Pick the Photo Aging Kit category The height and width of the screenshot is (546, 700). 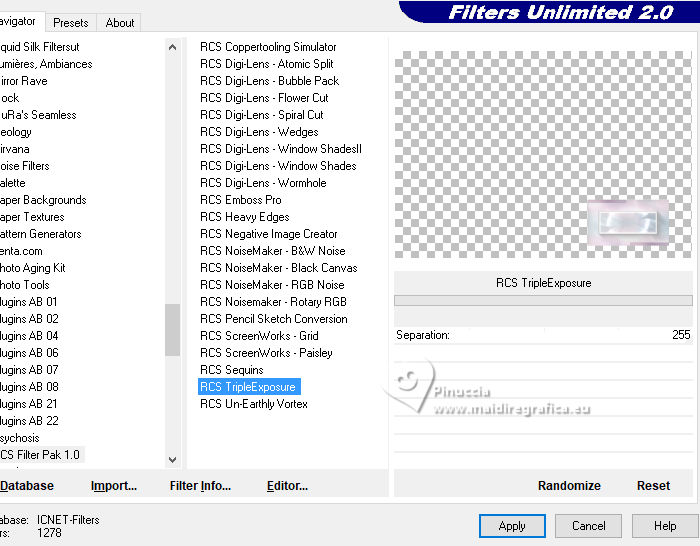click(x=33, y=268)
